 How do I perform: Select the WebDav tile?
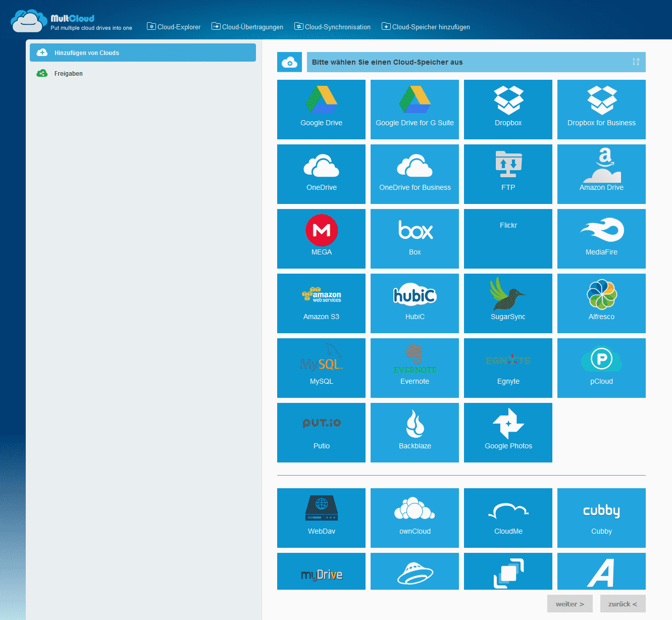(321, 518)
